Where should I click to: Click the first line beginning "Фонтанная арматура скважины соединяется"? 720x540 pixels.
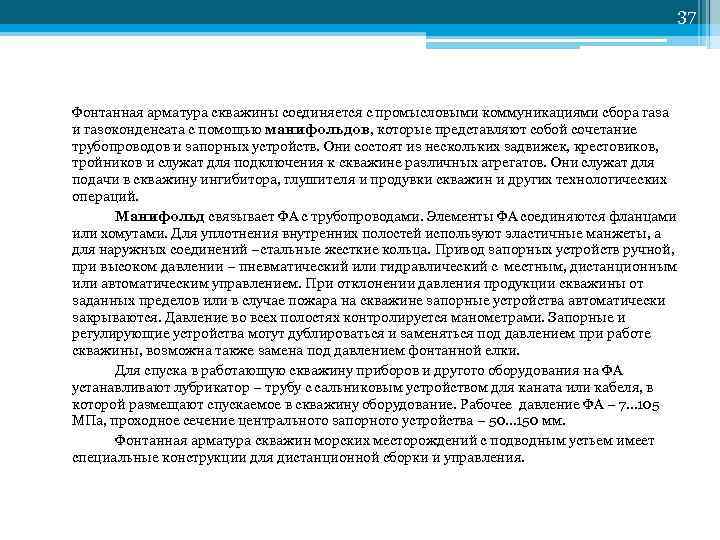click(371, 113)
